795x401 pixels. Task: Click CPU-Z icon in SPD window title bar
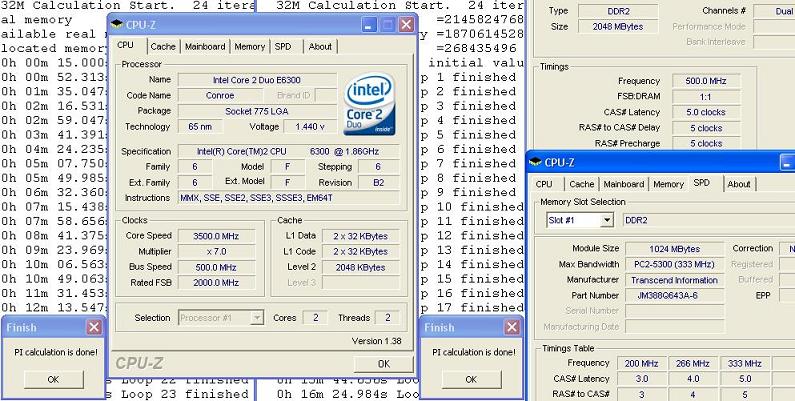pyautogui.click(x=535, y=162)
